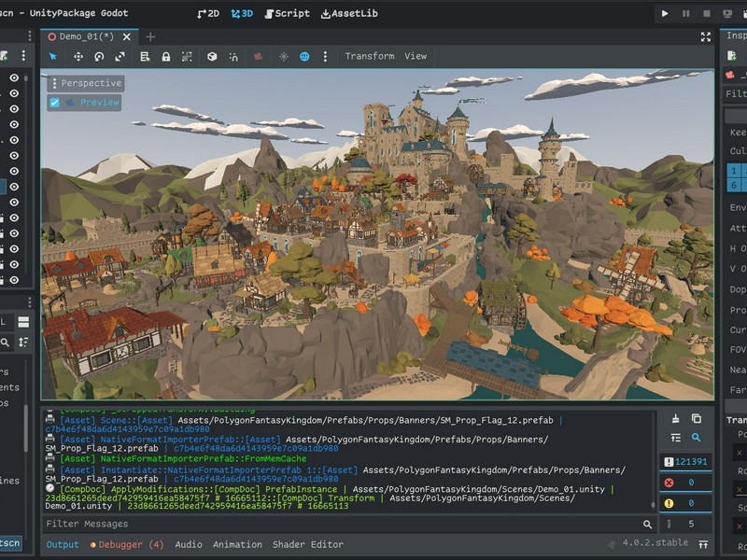The height and width of the screenshot is (560, 747).
Task: Select the Move mode tool in the viewport toolbar
Action: 78,56
